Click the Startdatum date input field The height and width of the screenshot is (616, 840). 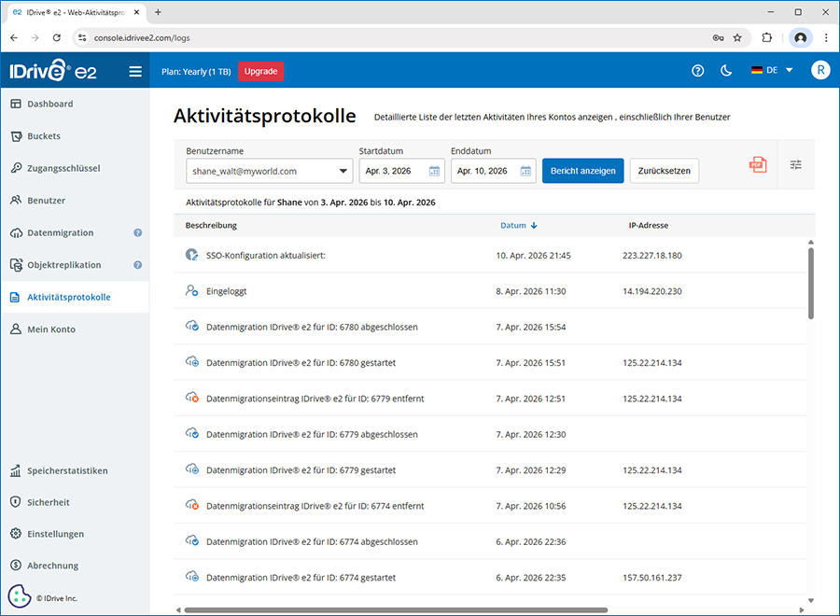392,172
